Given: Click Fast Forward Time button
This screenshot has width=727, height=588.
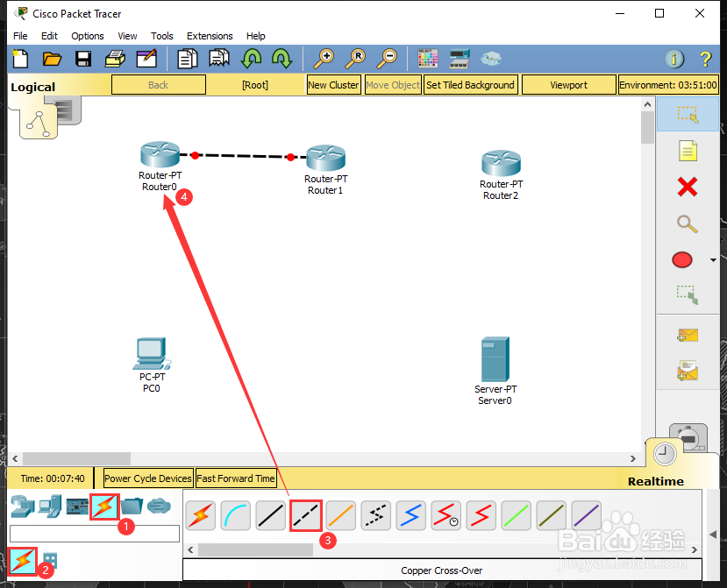Looking at the screenshot, I should point(236,478).
